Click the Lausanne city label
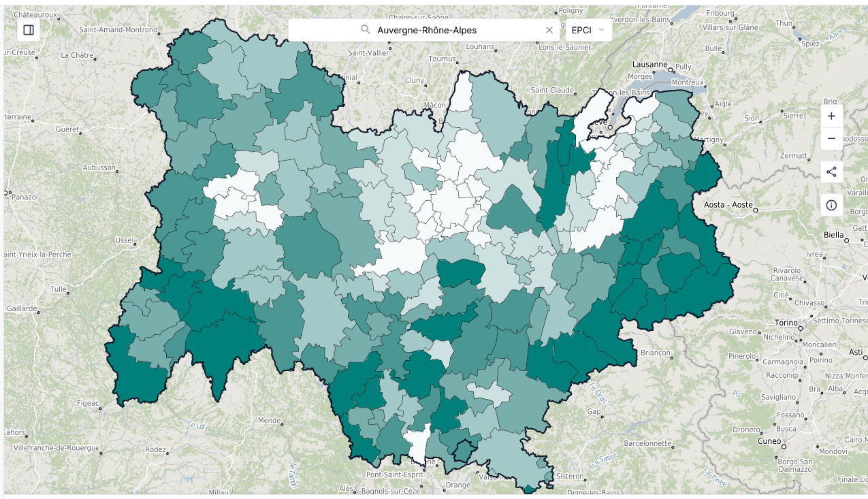The image size is (868, 499). coord(650,64)
